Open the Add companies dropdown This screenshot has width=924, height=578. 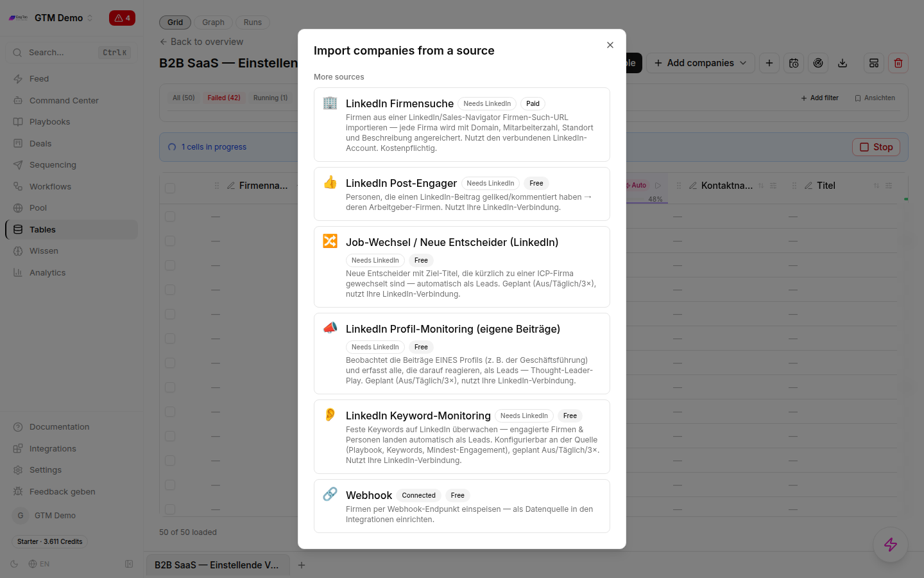700,63
